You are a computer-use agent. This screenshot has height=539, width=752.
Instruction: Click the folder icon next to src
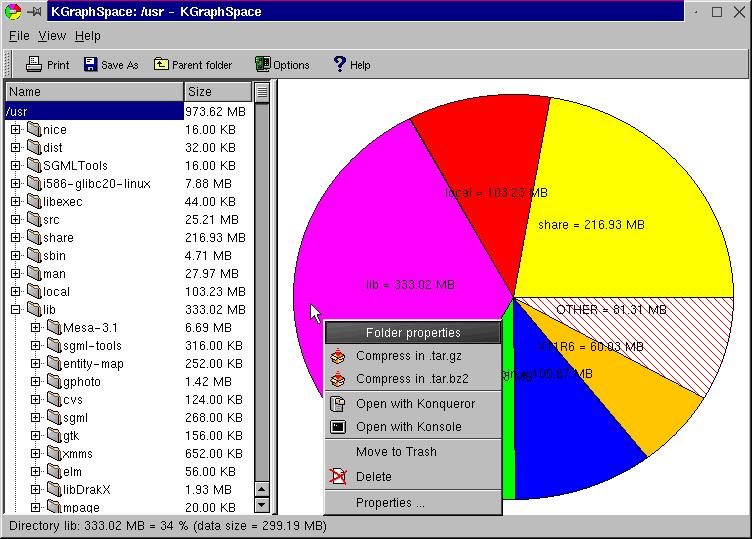(x=34, y=219)
